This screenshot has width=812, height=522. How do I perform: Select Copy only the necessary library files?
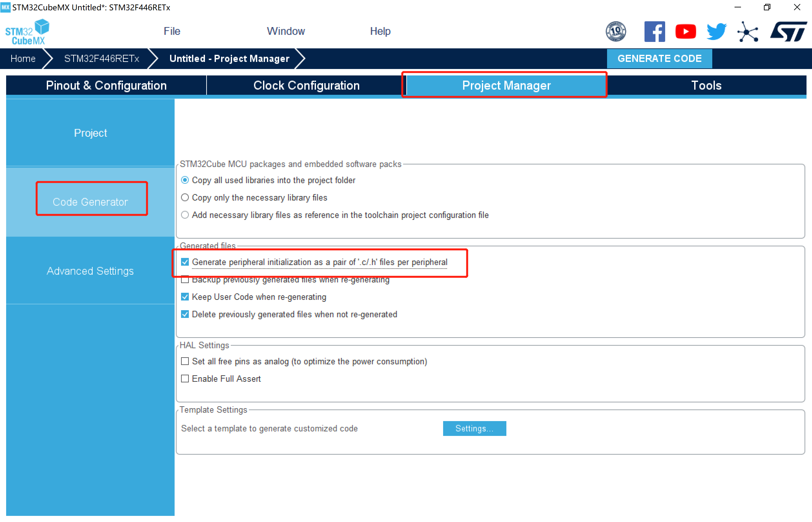click(x=185, y=198)
